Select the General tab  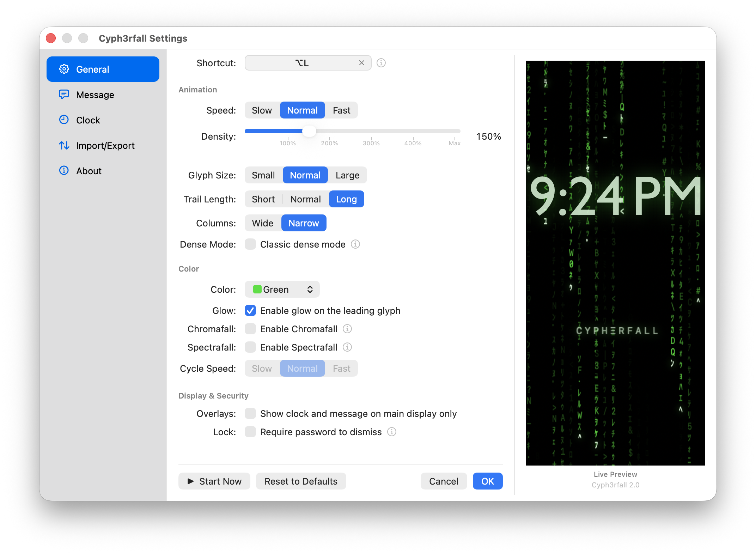click(103, 69)
